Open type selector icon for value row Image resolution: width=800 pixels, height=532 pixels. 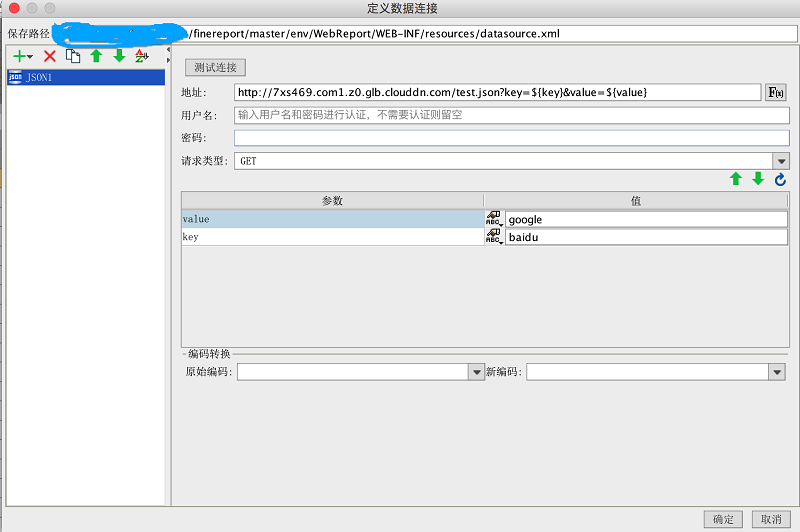(x=494, y=219)
